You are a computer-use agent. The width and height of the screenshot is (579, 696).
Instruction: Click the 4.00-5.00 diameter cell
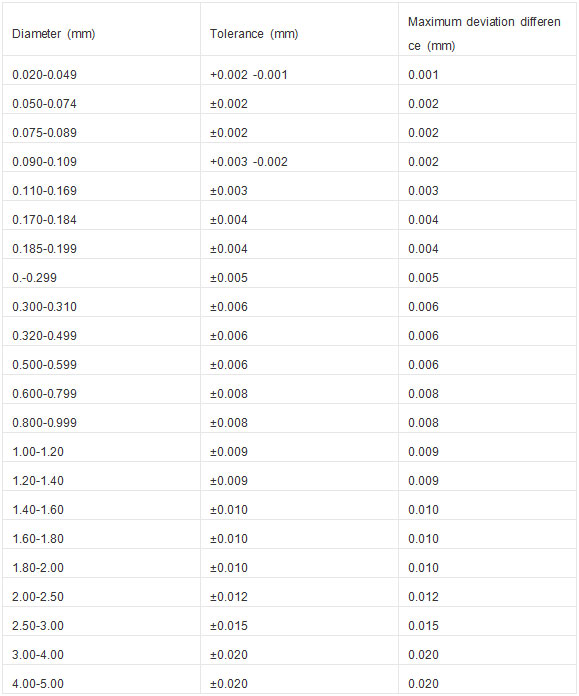pyautogui.click(x=38, y=684)
